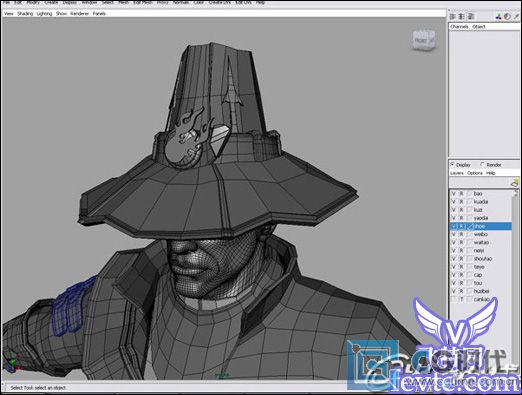Click the view cube in the viewport
This screenshot has height=395, width=522.
423,40
